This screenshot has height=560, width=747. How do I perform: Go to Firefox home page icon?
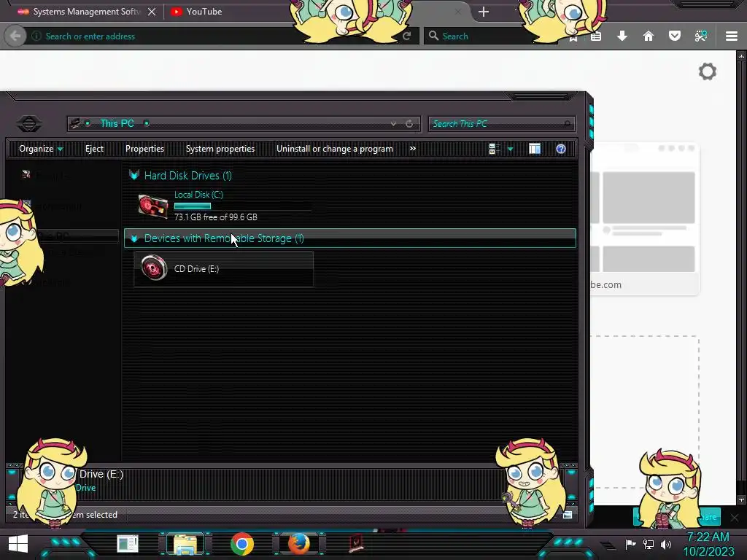(x=649, y=36)
